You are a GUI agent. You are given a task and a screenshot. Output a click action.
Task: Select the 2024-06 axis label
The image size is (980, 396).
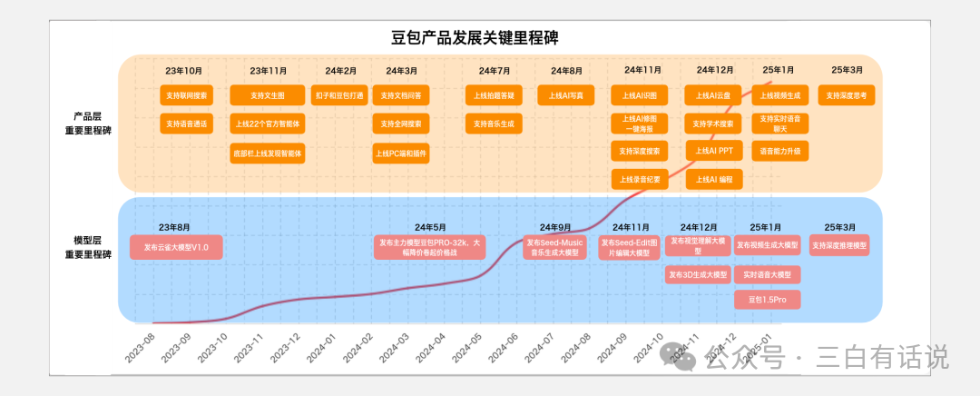tap(504, 347)
